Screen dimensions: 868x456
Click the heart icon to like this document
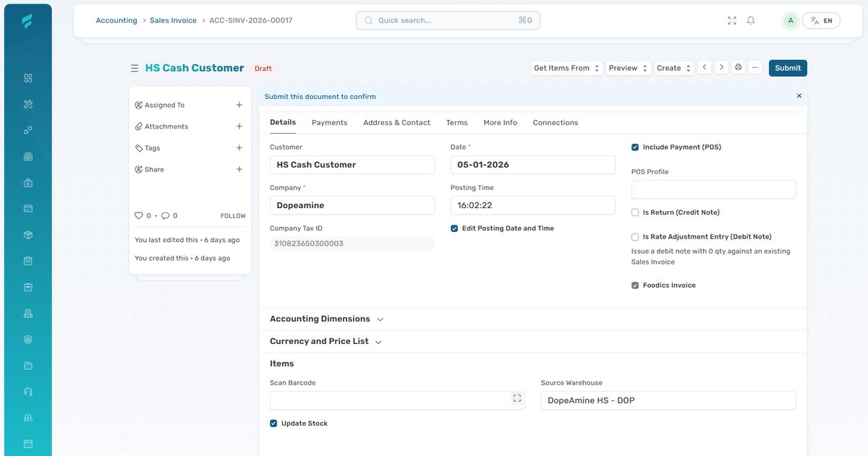138,215
